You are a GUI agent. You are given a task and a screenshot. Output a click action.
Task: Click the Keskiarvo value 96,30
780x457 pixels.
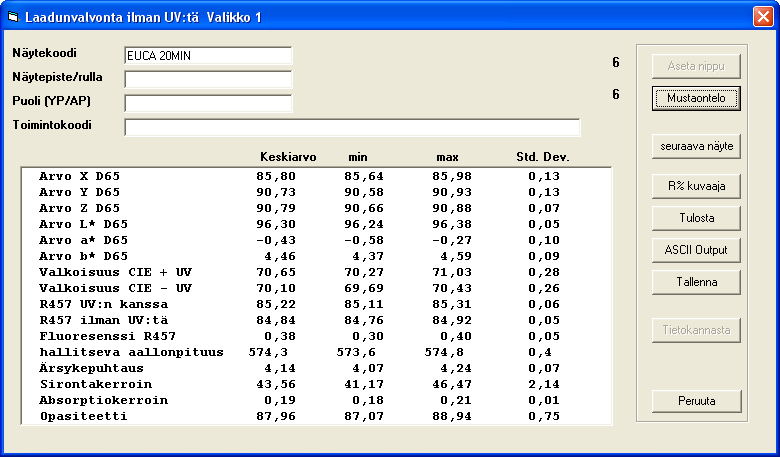coord(276,224)
